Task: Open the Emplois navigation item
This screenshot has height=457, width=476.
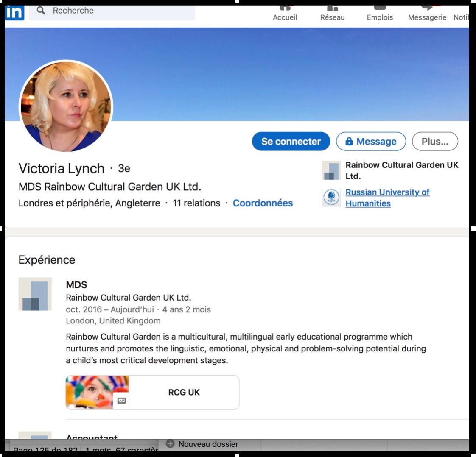Action: pos(380,14)
